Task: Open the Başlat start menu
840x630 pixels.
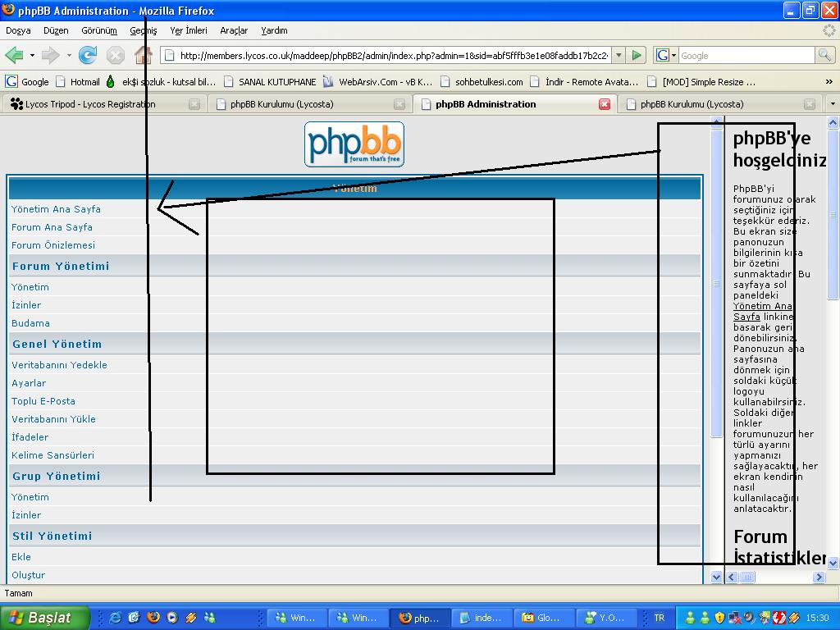Action: click(x=44, y=618)
